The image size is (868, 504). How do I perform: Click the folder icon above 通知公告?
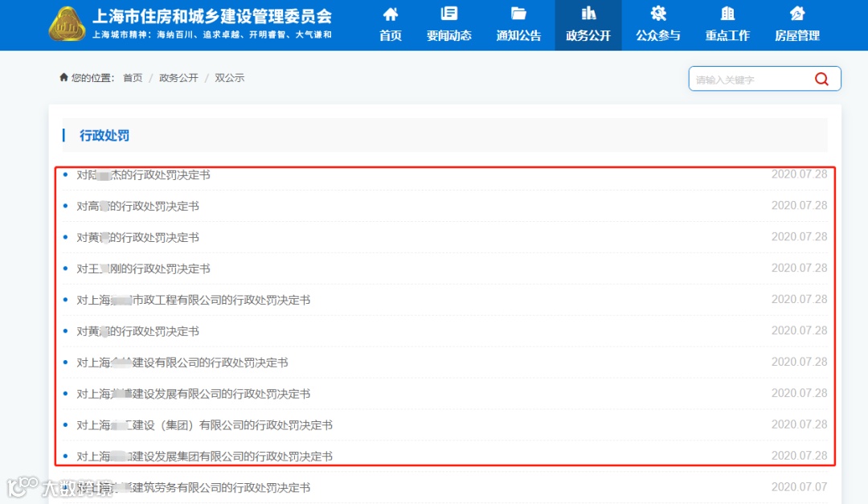(518, 14)
